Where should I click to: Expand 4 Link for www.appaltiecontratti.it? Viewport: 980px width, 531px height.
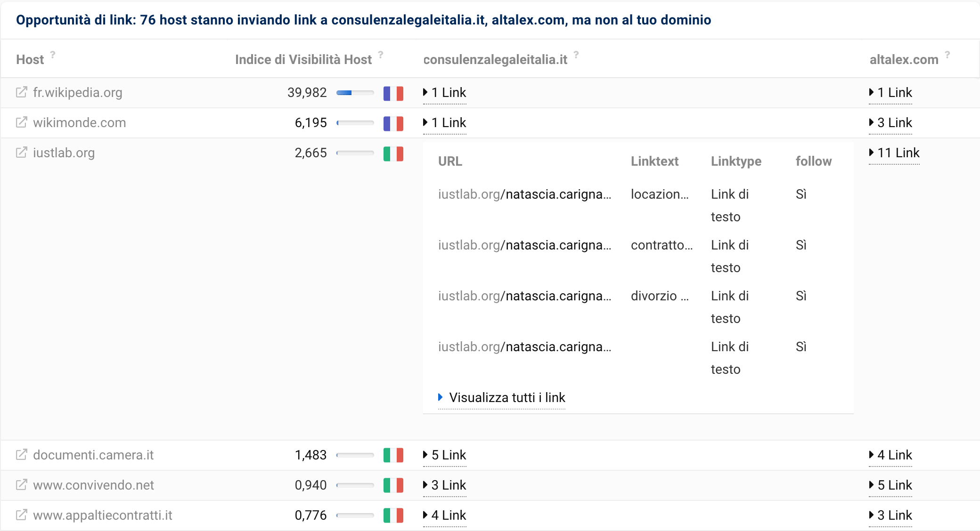click(445, 515)
